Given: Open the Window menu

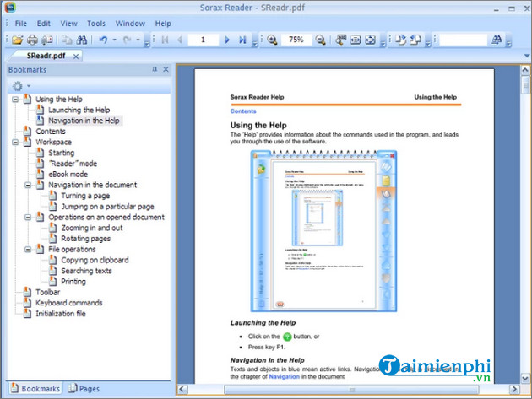Looking at the screenshot, I should pyautogui.click(x=130, y=24).
